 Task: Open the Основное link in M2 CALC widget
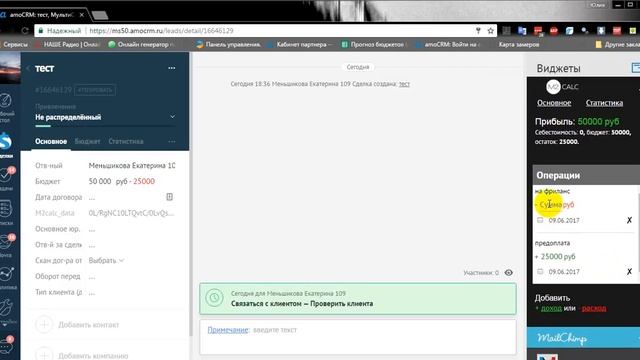point(554,103)
